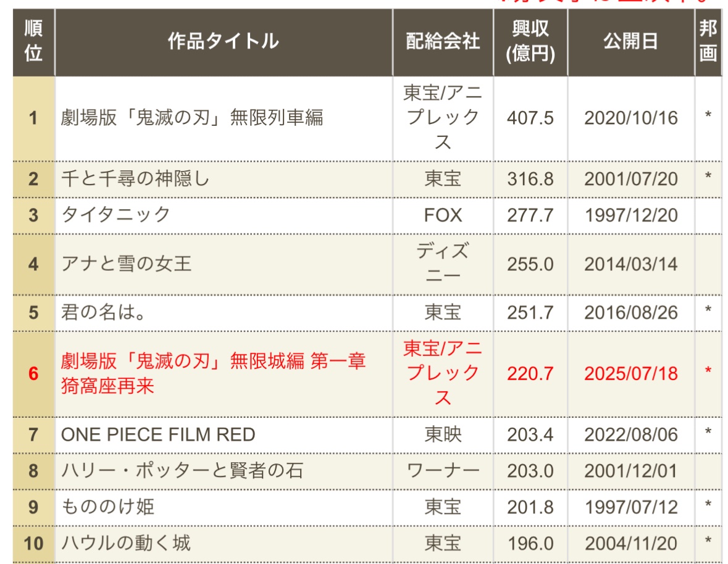Click the 君の名は。 title
Screen dimensions: 728x564
pyautogui.click(x=101, y=312)
